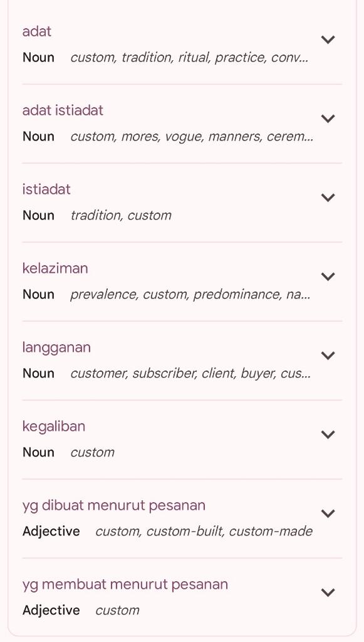This screenshot has height=642, width=364.
Task: Open details for 'istiadat' using its chevron
Action: point(328,197)
